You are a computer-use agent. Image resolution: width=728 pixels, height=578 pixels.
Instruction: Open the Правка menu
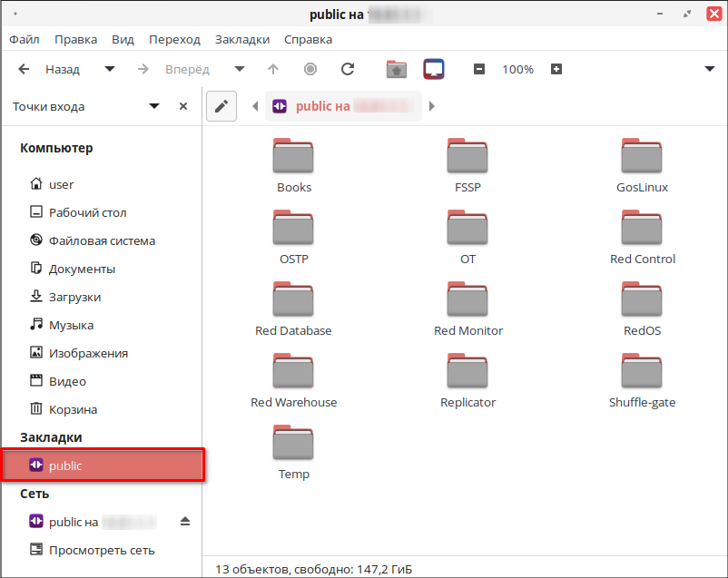[x=75, y=39]
